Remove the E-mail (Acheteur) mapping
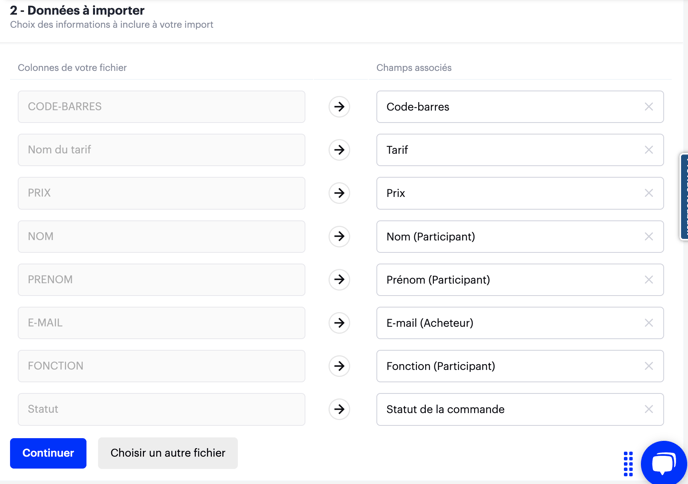The image size is (688, 484). [649, 323]
